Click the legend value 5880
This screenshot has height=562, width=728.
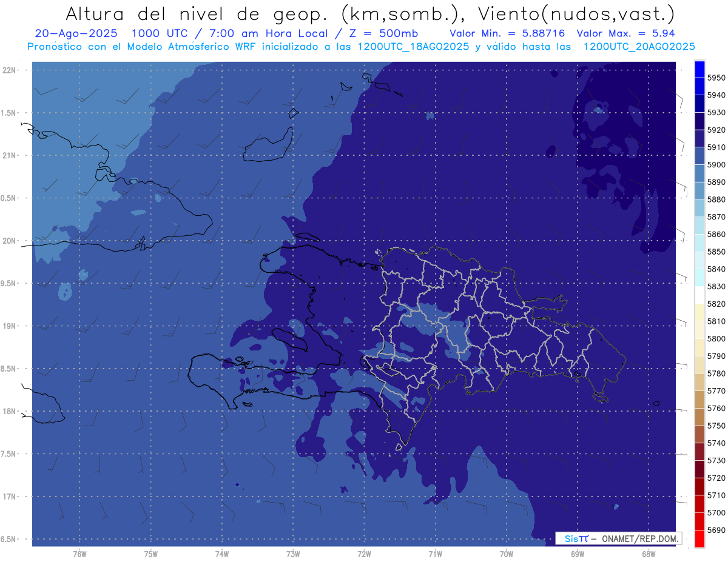click(x=716, y=199)
